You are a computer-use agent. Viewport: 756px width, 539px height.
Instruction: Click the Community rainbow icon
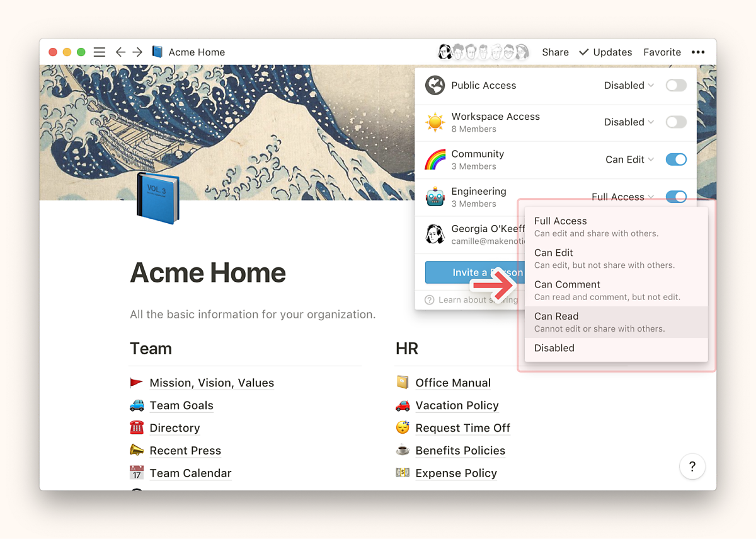click(435, 159)
